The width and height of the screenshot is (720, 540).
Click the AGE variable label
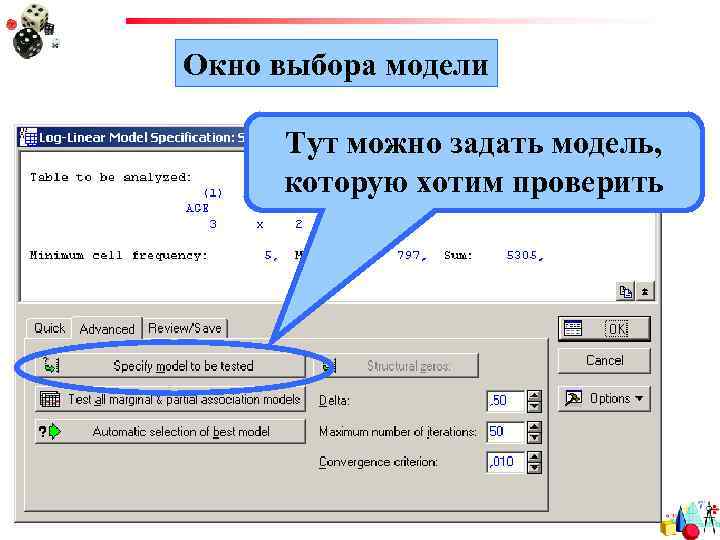click(197, 208)
